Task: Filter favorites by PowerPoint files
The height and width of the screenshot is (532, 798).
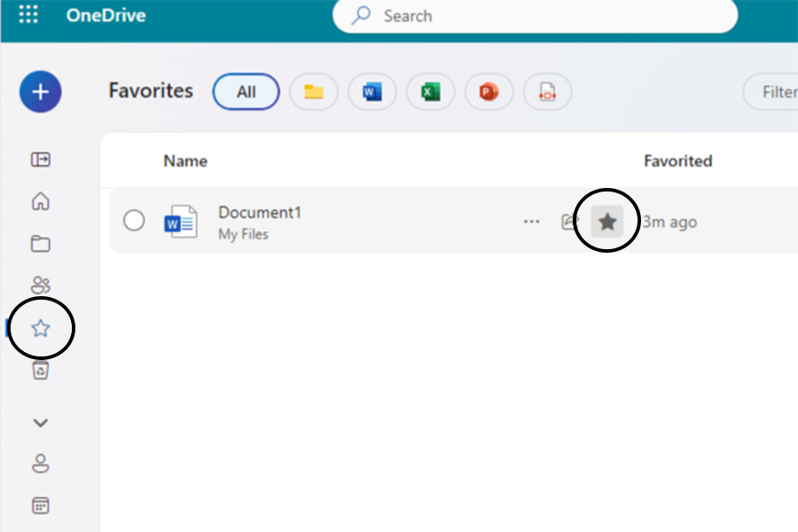Action: point(489,91)
